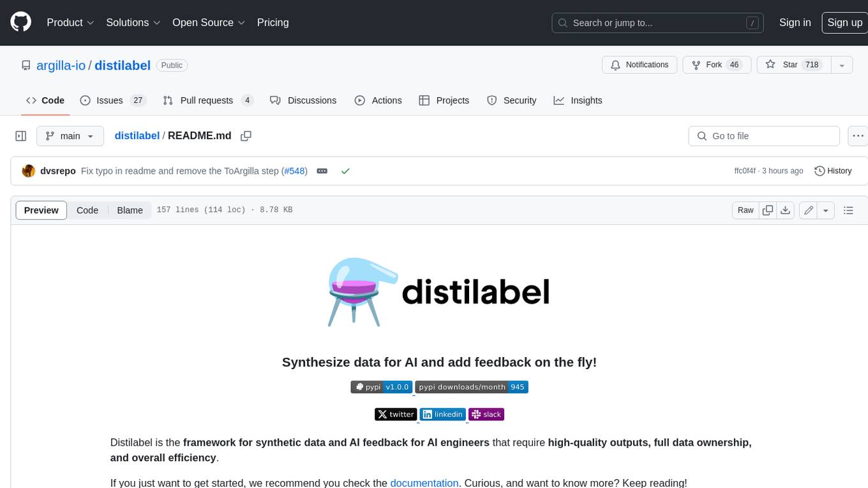Switch to the Security tab
Screen dimensions: 868x488
coord(511,100)
